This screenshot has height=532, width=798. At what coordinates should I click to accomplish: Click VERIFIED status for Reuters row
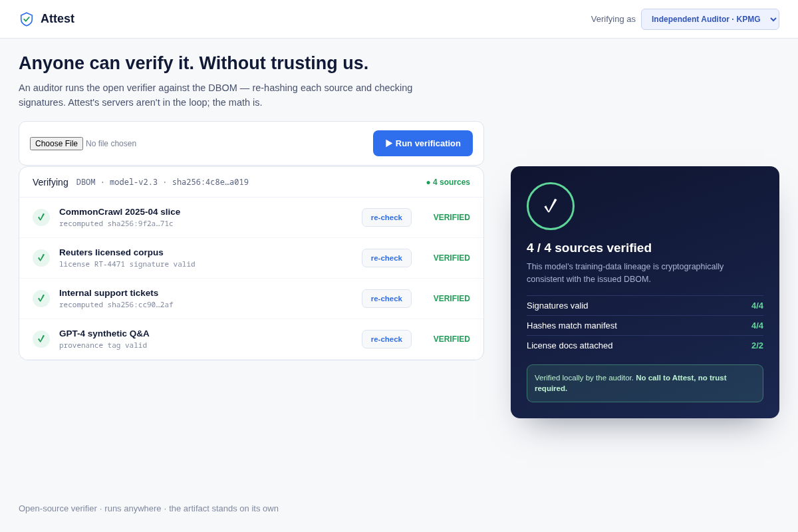pyautogui.click(x=452, y=258)
